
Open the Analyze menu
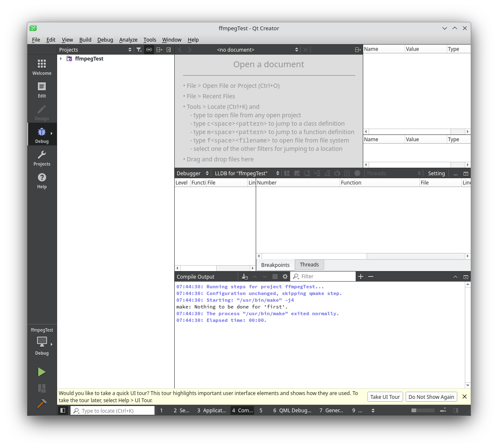(x=128, y=40)
